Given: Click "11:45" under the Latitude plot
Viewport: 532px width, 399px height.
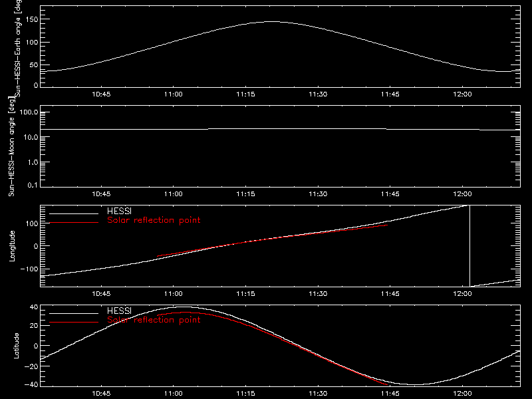Looking at the screenshot, I should pos(390,394).
